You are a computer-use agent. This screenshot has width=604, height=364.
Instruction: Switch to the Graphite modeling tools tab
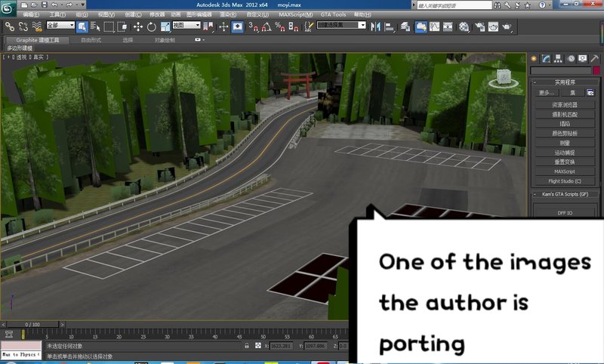(x=38, y=40)
